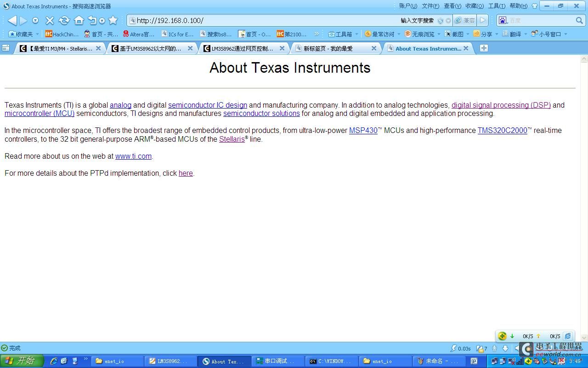Screen dimensions: 588x368
Task: Click the page speed lightning icon in status bar
Action: click(453, 348)
